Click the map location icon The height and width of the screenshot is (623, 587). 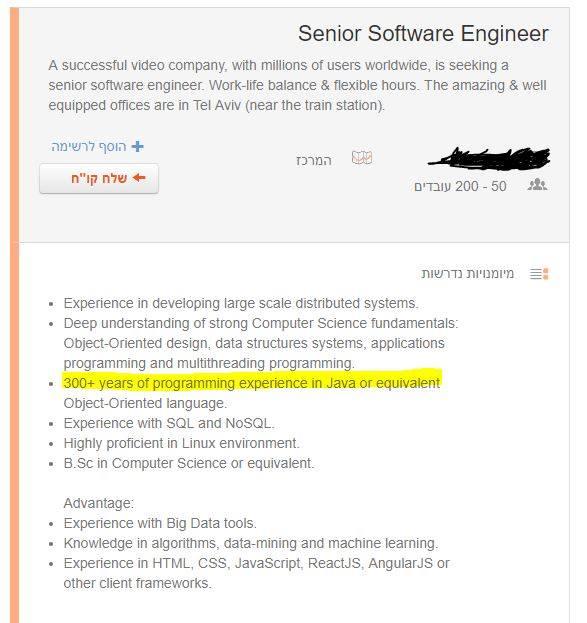coord(362,158)
